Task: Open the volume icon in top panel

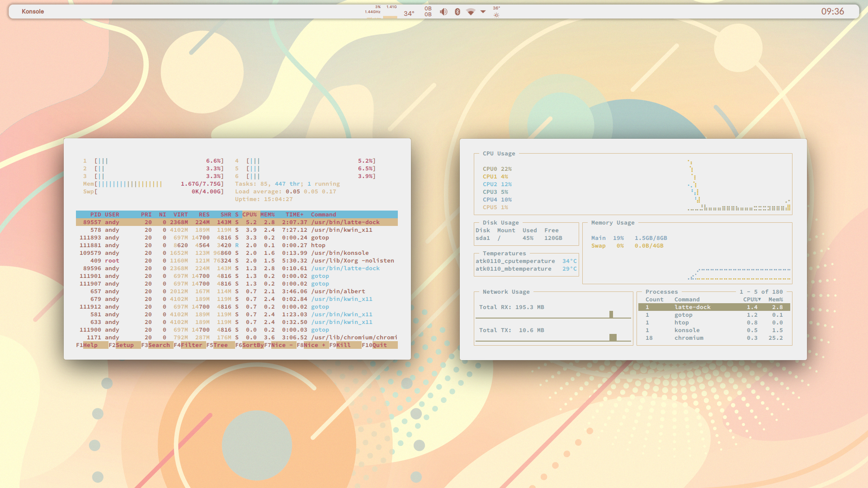Action: 443,12
